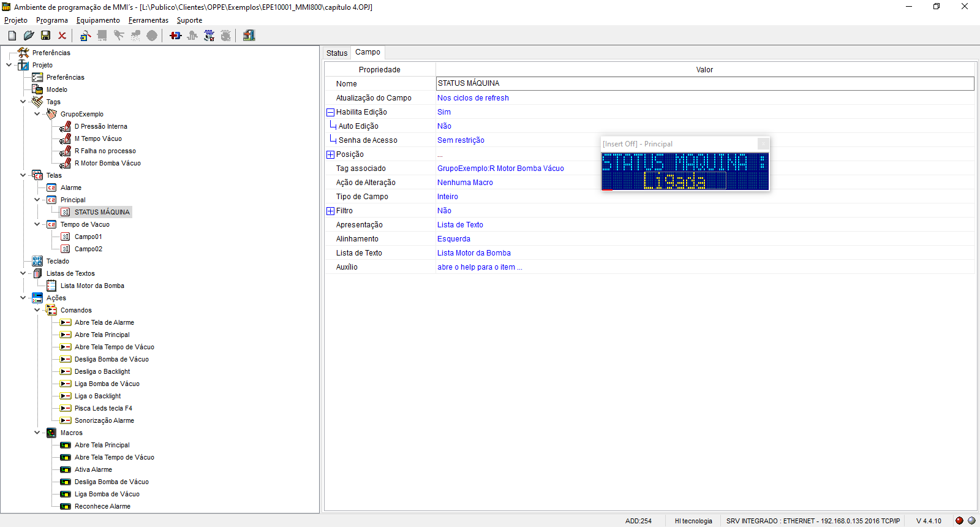Select command Desliga o Backlight
The height and width of the screenshot is (527, 980).
coord(102,371)
